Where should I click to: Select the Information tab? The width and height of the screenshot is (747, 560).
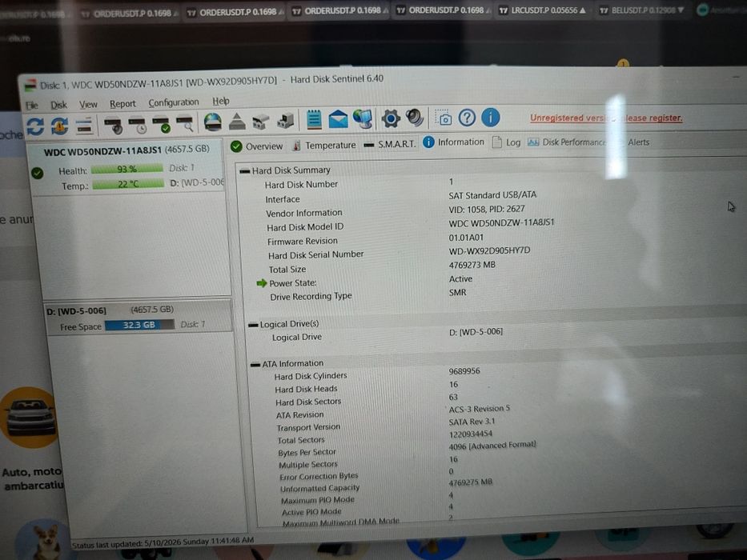[x=453, y=142]
